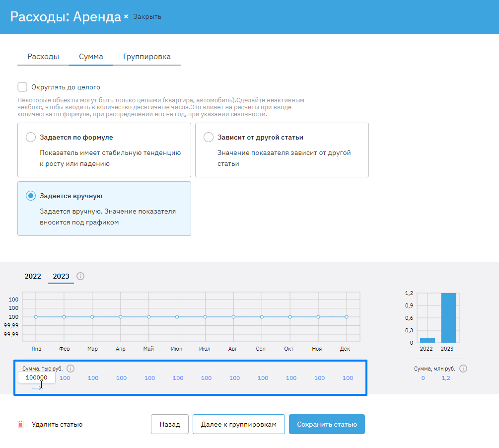Open the 'Группировка' tab
This screenshot has height=448, width=499.
click(147, 57)
